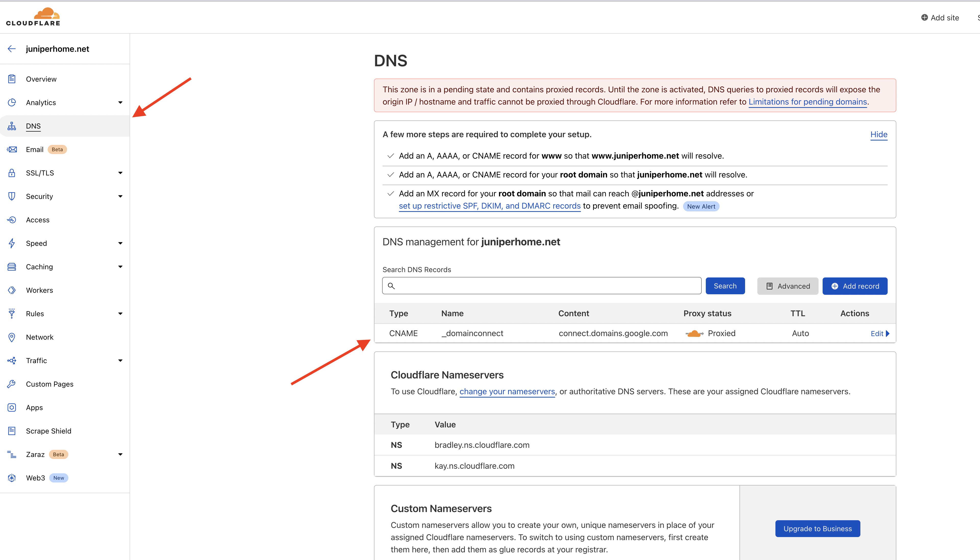The image size is (980, 560).
Task: Click the orange cloud Proxied status icon
Action: (694, 334)
